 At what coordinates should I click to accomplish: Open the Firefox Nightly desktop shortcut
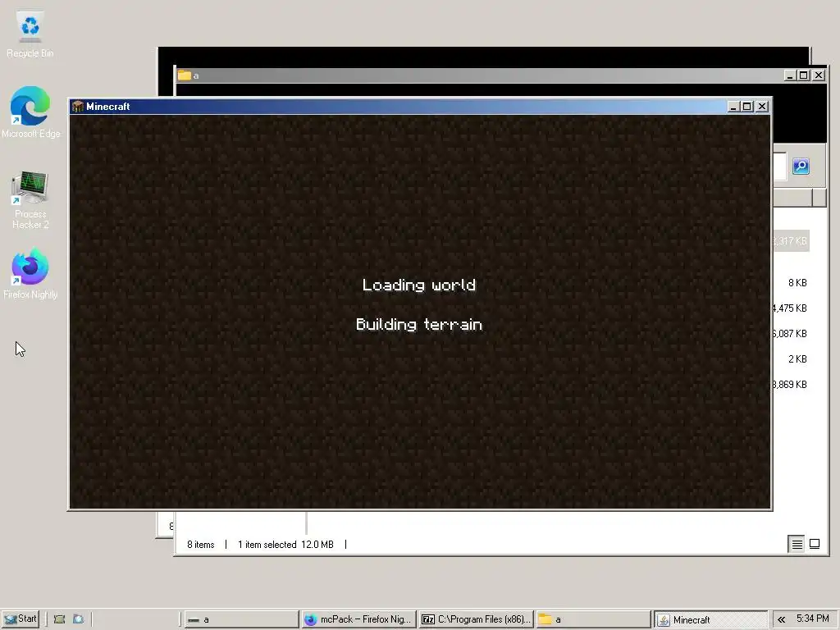(x=30, y=273)
